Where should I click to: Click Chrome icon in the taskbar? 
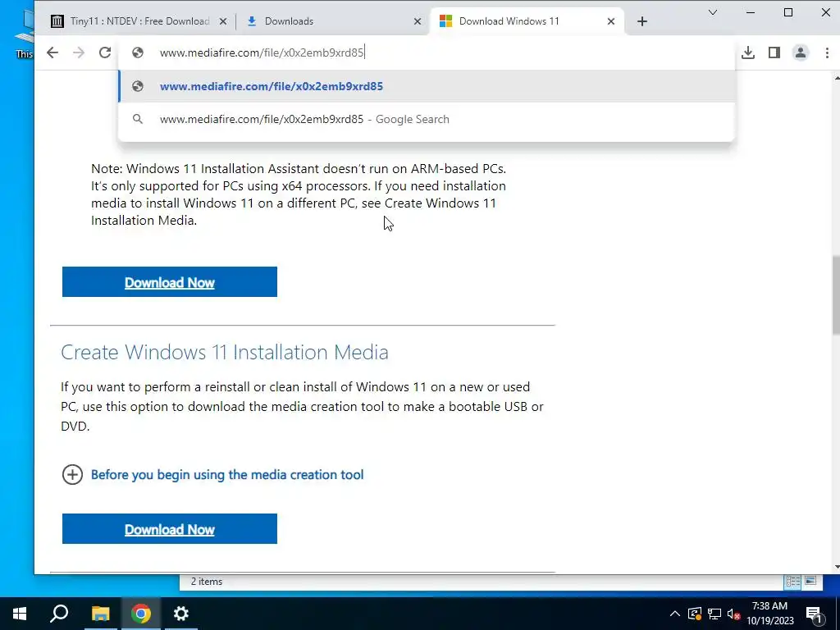(x=141, y=614)
